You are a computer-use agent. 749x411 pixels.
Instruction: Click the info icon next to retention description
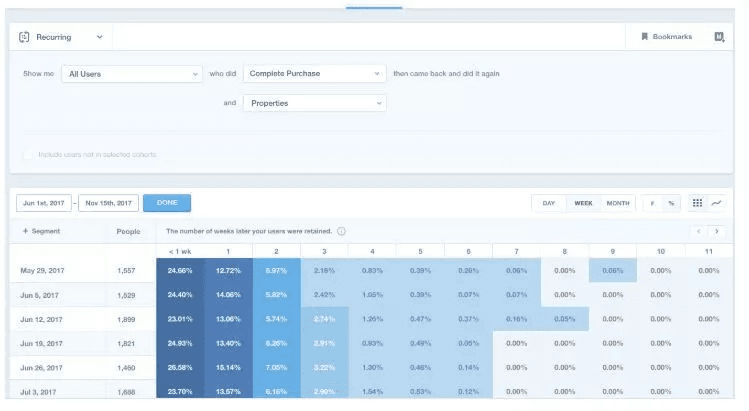click(342, 231)
